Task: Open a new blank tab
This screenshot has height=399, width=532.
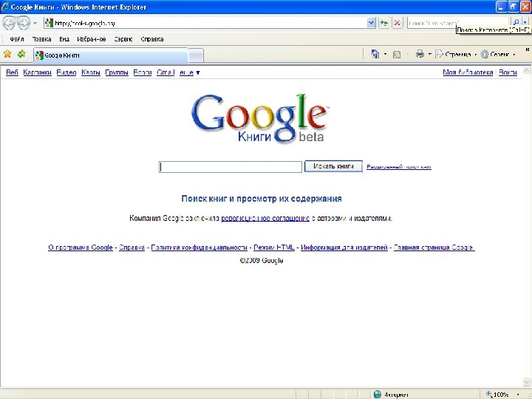Action: click(196, 55)
